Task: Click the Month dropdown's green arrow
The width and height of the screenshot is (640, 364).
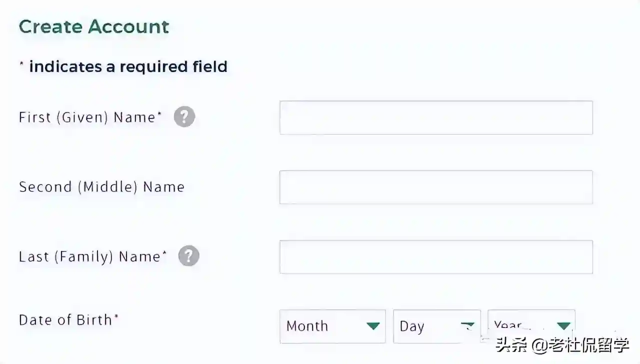Action: pos(373,326)
